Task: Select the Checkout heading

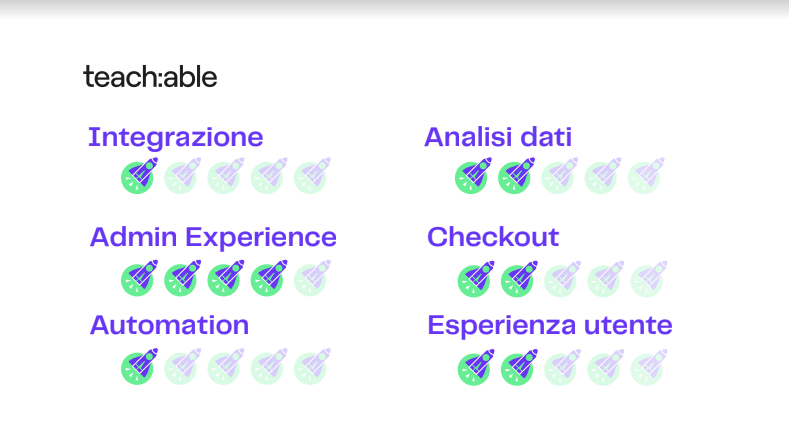Action: tap(493, 237)
